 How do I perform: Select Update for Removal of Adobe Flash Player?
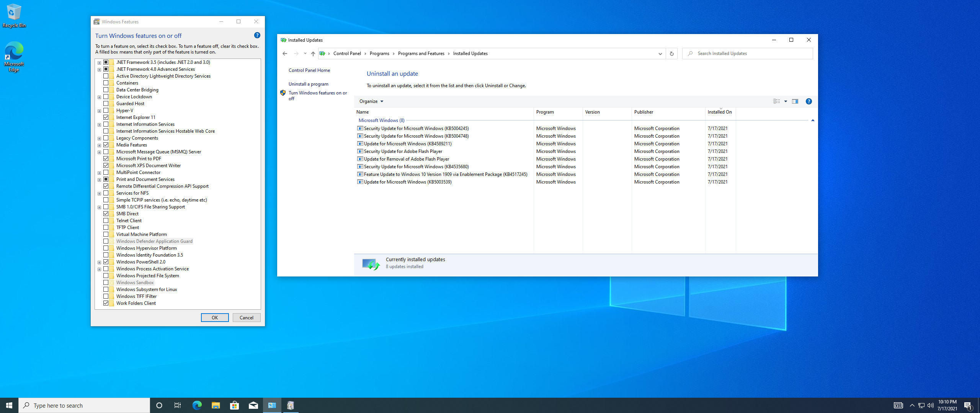tap(546, 159)
